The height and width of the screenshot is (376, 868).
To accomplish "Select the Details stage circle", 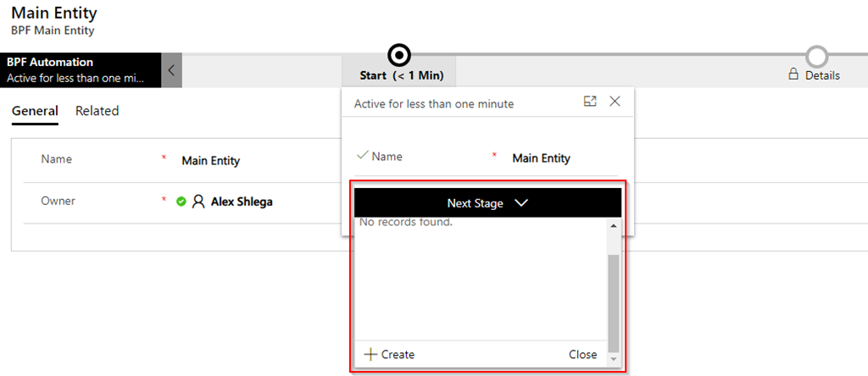I will [x=818, y=56].
